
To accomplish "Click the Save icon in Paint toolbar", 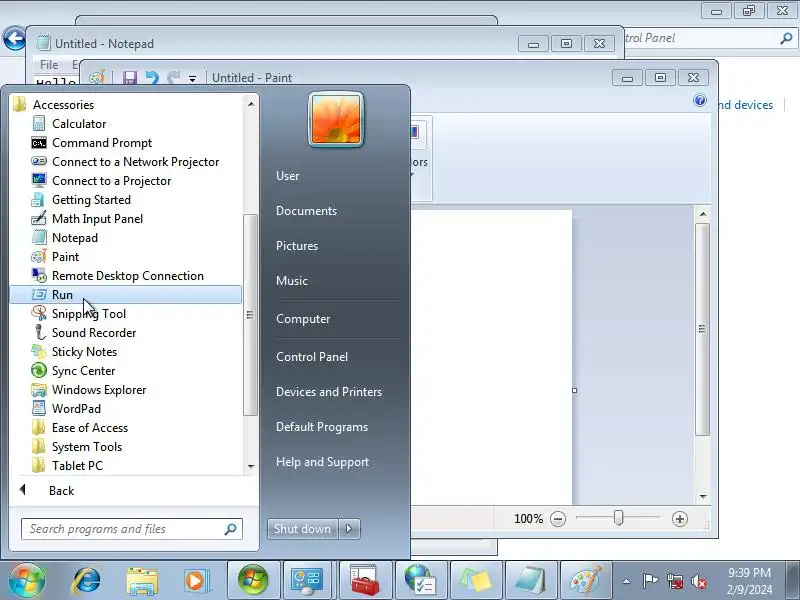I will coord(130,78).
